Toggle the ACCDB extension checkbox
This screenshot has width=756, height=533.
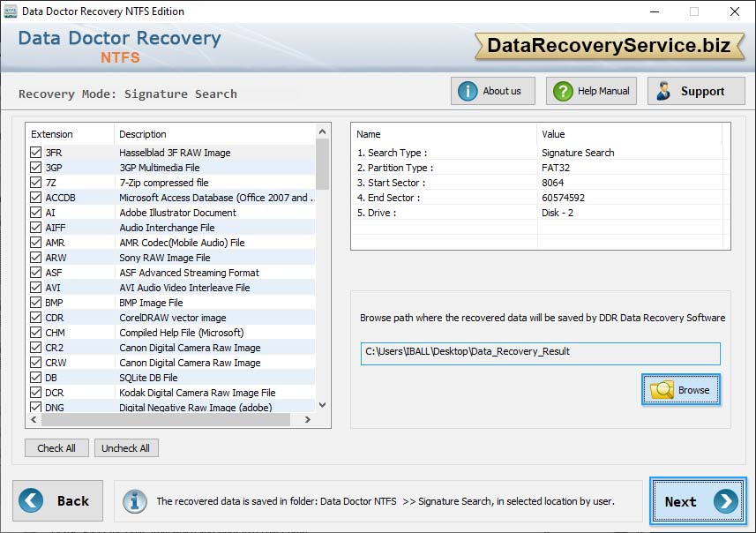point(35,198)
